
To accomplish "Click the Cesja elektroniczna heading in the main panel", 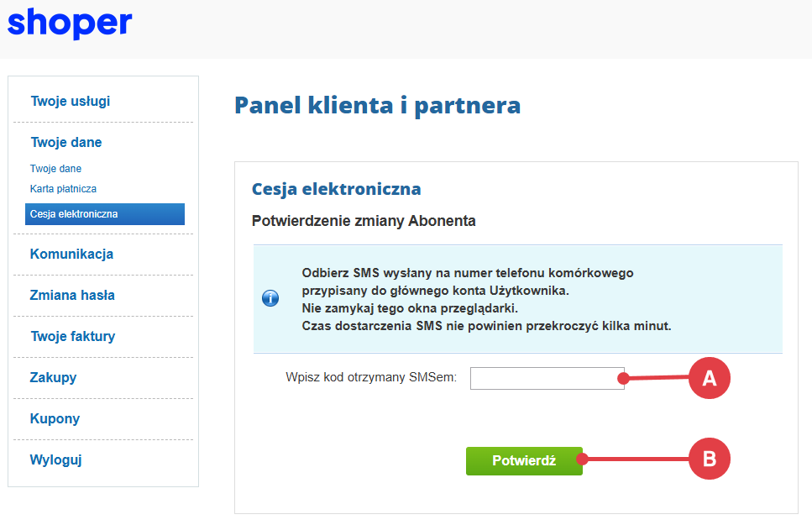I will pyautogui.click(x=336, y=189).
